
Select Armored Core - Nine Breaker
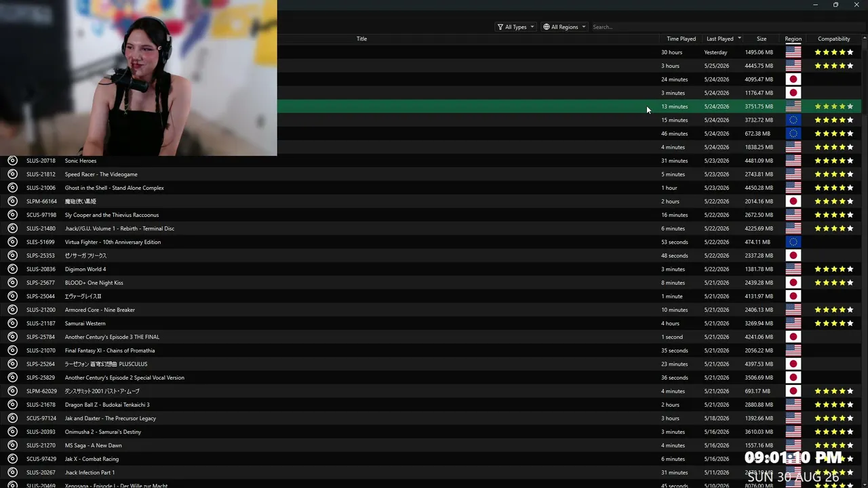point(100,310)
